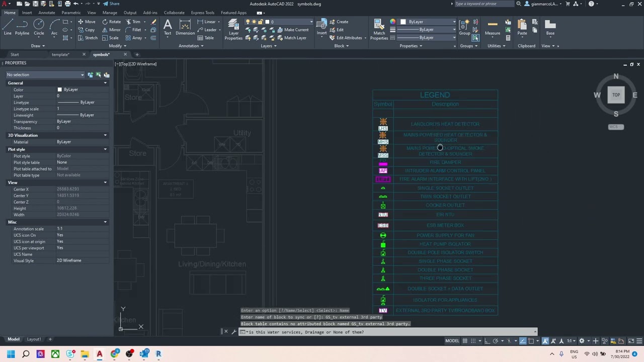Select the Text annotation tool

[x=168, y=28]
